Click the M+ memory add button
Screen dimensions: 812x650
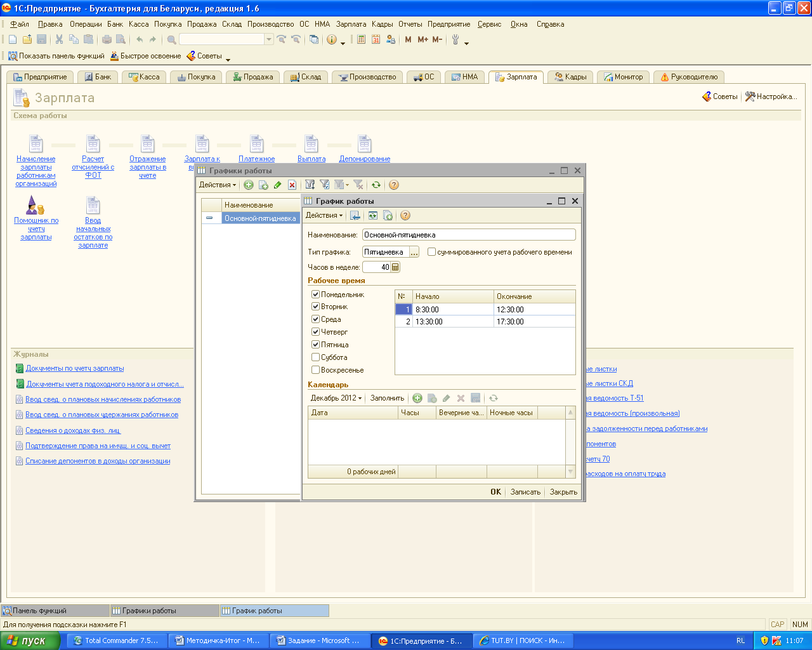tap(422, 39)
